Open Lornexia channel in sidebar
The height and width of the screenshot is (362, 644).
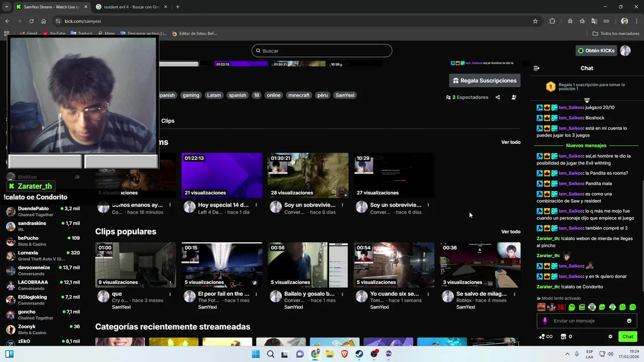[43, 255]
